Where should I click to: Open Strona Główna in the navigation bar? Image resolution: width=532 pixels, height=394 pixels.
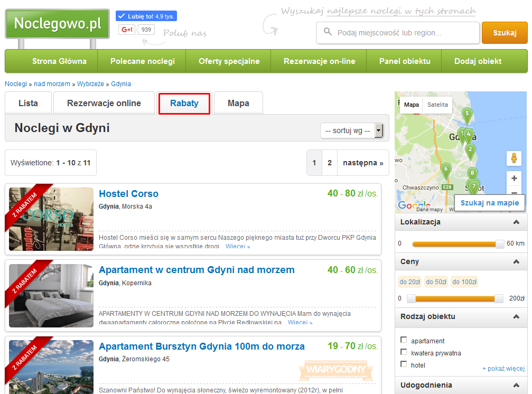[59, 61]
